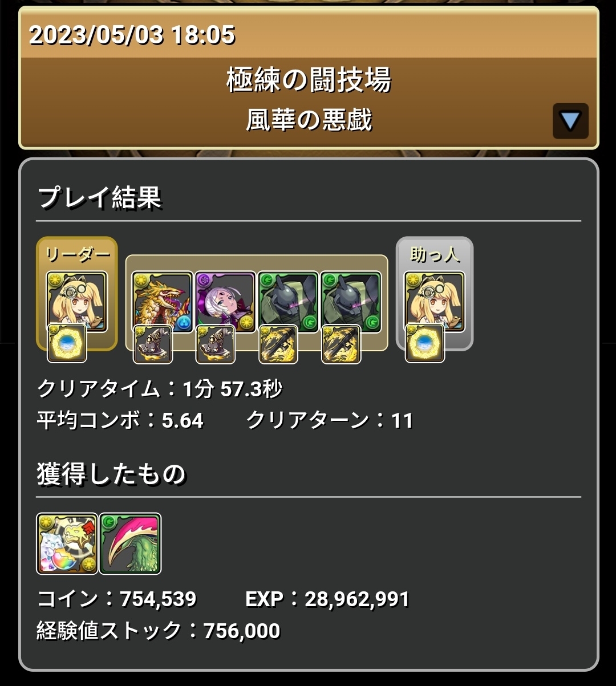Select the purple white-haired character icon
The width and height of the screenshot is (616, 686).
click(x=225, y=301)
